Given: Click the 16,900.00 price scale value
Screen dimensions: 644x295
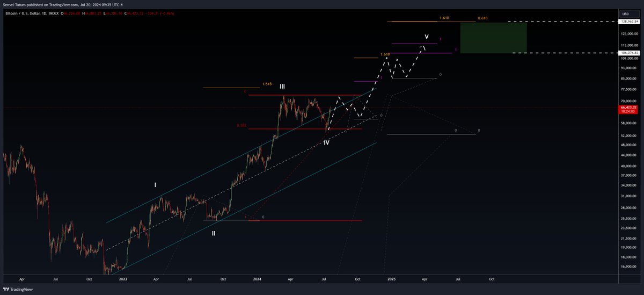Looking at the screenshot, I should pos(629,265).
